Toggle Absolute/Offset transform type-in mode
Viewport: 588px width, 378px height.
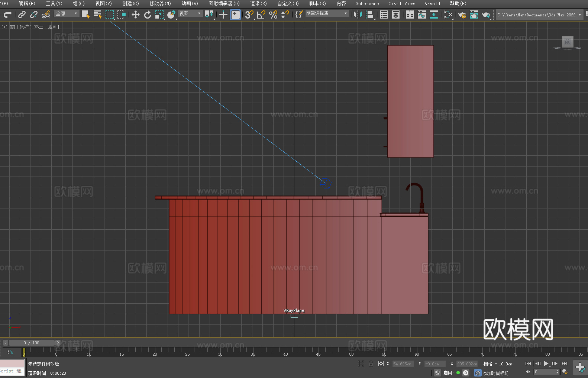click(x=381, y=364)
